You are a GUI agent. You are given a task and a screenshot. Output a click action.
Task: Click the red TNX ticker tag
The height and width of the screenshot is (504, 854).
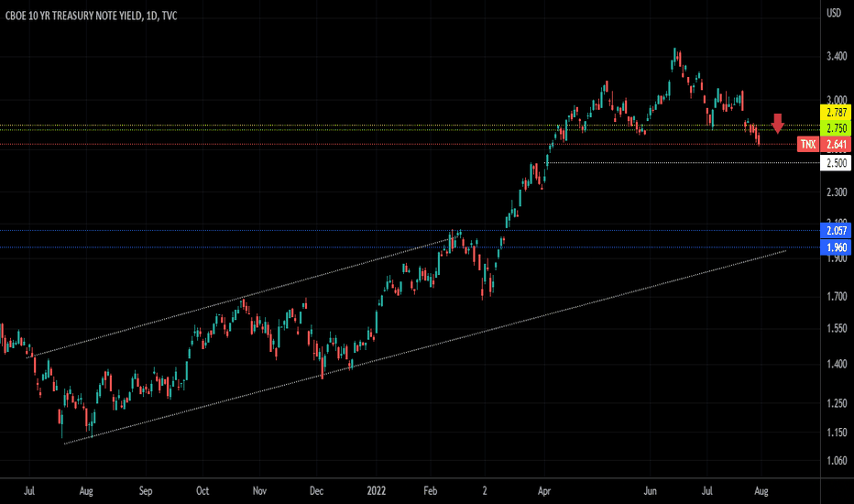coord(807,145)
